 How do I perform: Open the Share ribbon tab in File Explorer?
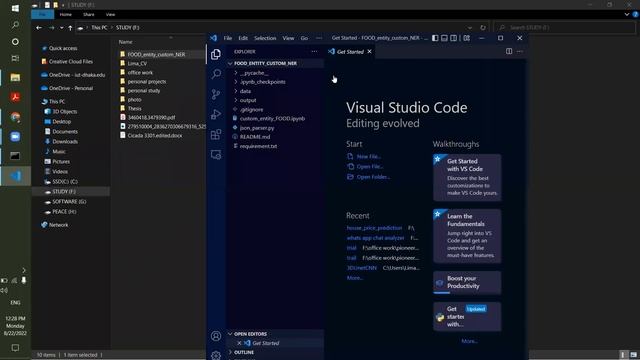click(x=89, y=14)
